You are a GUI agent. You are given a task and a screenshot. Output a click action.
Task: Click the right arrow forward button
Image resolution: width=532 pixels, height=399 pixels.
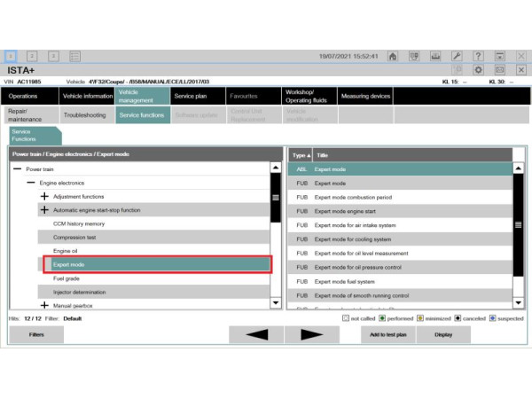click(310, 334)
